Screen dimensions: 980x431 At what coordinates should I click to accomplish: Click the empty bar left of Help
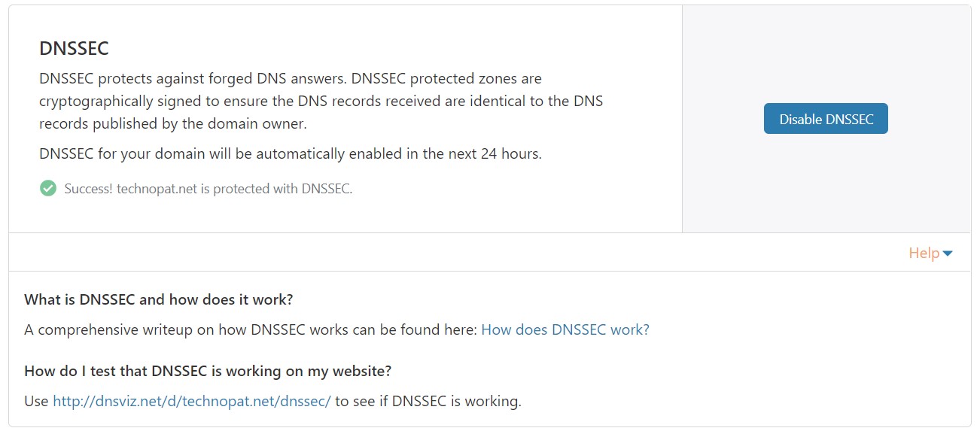(x=452, y=253)
